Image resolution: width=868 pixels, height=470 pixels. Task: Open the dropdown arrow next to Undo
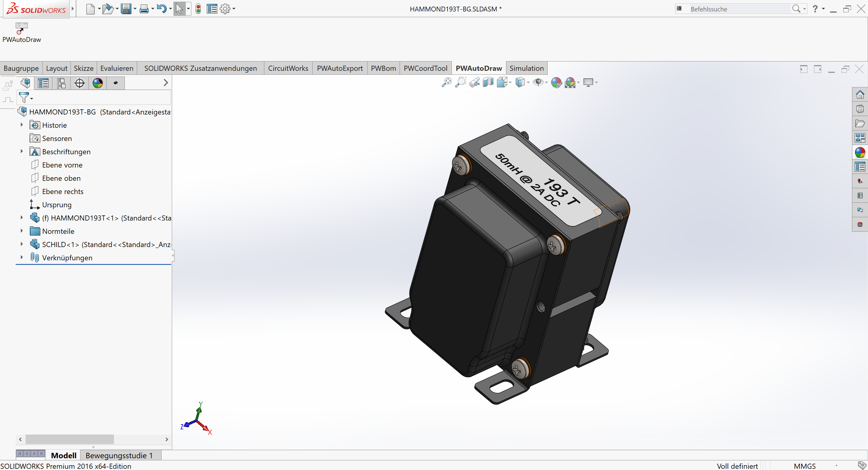171,9
